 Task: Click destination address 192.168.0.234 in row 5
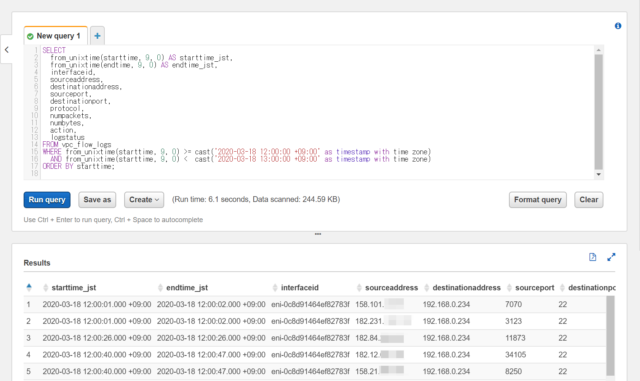pyautogui.click(x=446, y=371)
